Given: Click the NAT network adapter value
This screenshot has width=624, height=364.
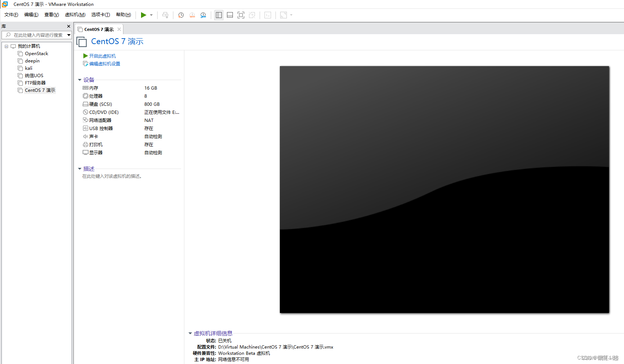Looking at the screenshot, I should [149, 120].
